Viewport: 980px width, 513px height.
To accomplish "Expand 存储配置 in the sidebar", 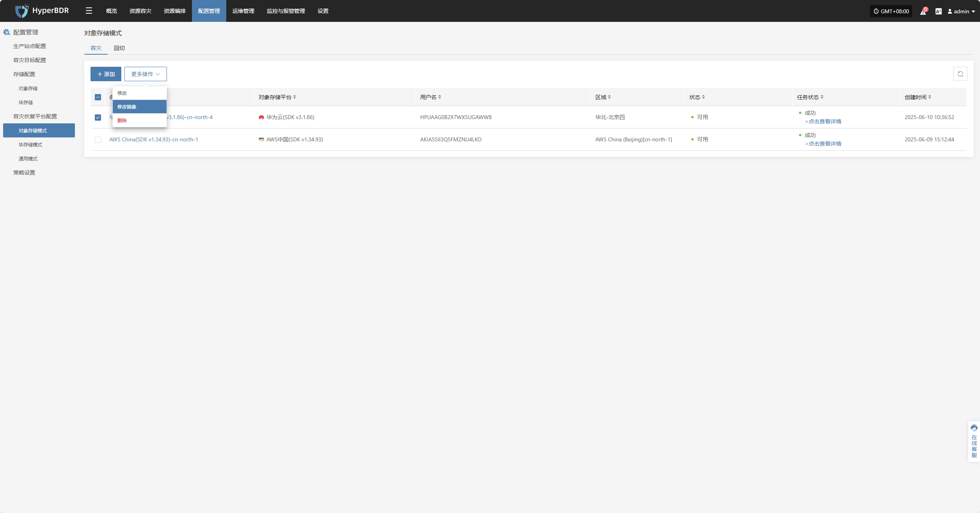I will [24, 74].
